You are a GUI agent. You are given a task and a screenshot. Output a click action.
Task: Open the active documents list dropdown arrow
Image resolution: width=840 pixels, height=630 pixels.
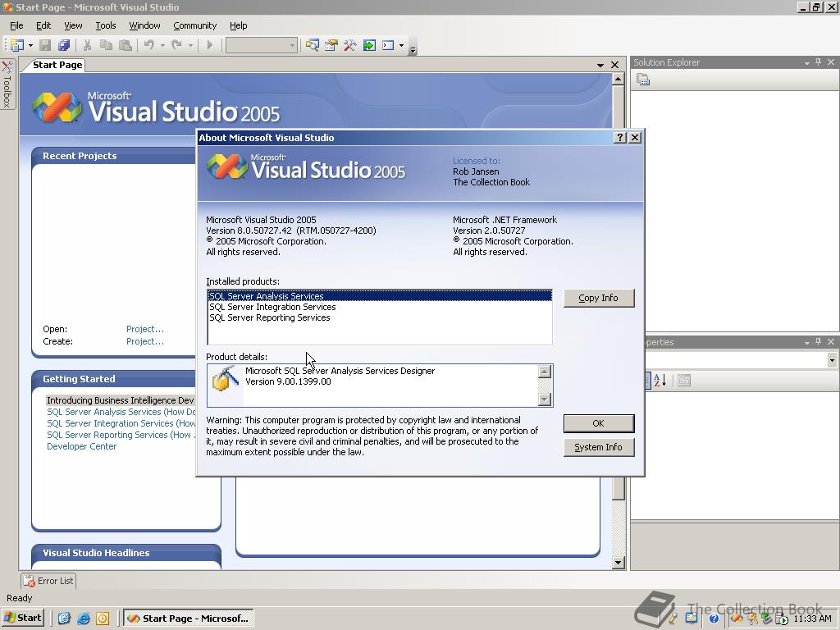[x=600, y=66]
